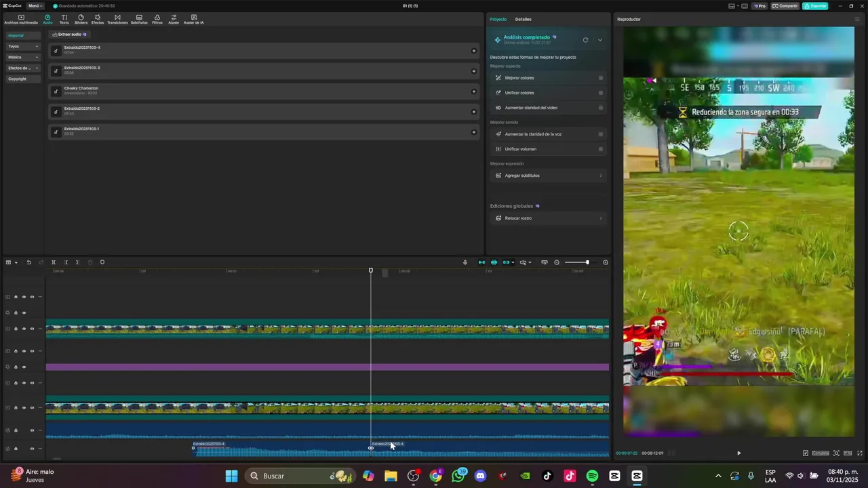Zoom out the timeline
868x488 pixels.
coord(557,262)
